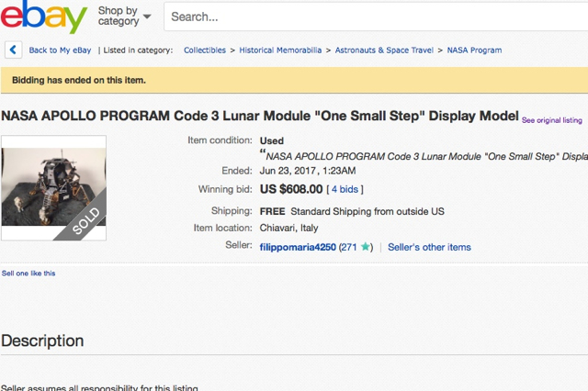Image resolution: width=588 pixels, height=391 pixels.
Task: Click the Description section heading
Action: coord(42,341)
